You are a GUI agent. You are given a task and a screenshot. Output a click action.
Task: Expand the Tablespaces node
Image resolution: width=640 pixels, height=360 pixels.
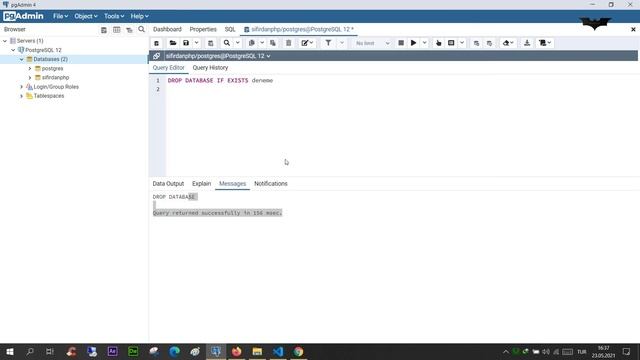[x=22, y=96]
